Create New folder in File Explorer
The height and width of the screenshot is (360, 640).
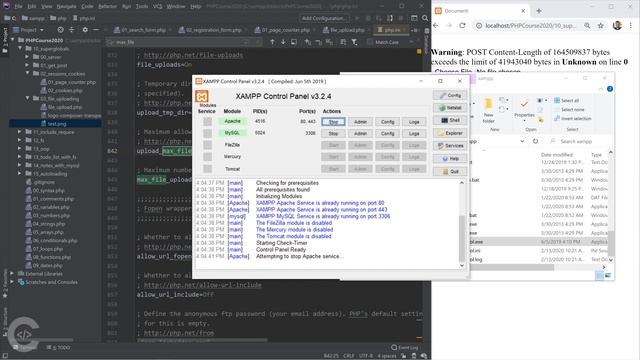coord(488,110)
